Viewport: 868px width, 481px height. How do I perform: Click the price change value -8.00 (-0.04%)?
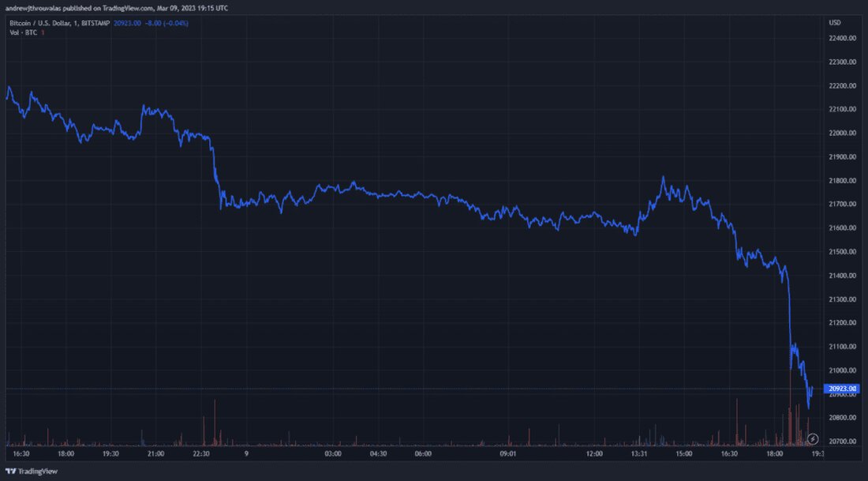166,24
